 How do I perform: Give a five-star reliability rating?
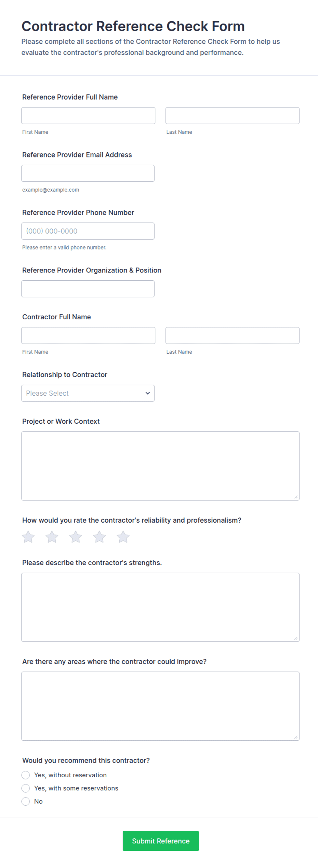pyautogui.click(x=123, y=537)
